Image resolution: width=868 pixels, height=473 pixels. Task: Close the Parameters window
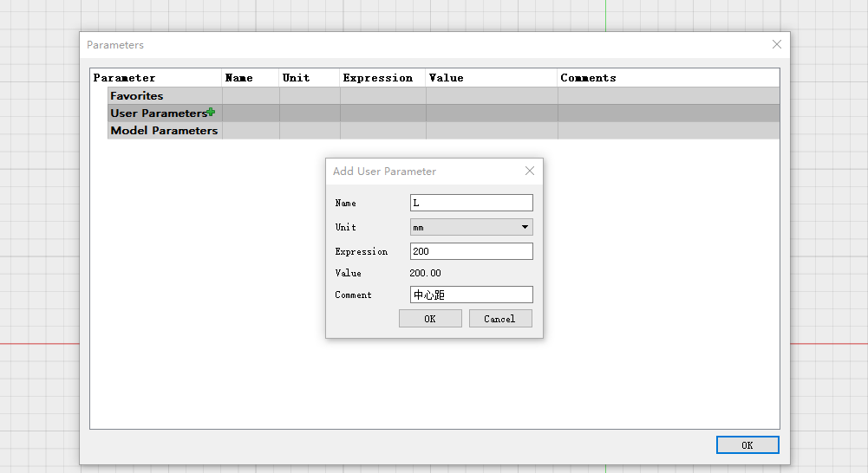(777, 44)
